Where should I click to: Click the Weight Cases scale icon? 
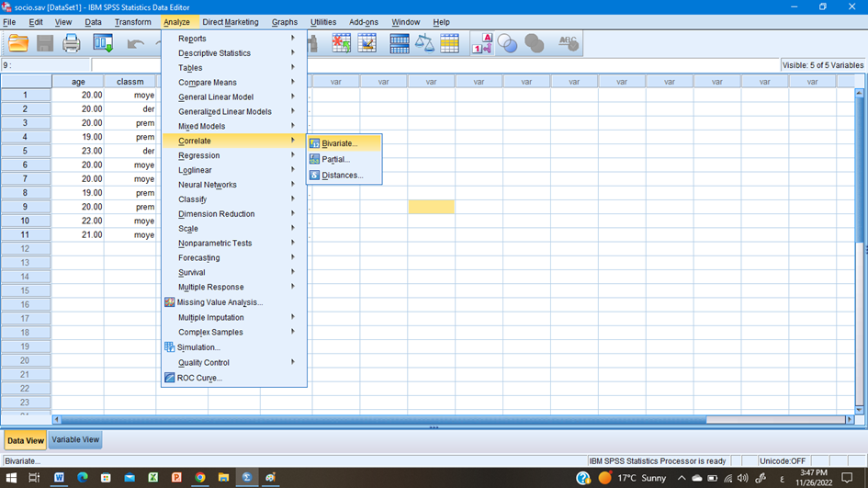[x=424, y=43]
